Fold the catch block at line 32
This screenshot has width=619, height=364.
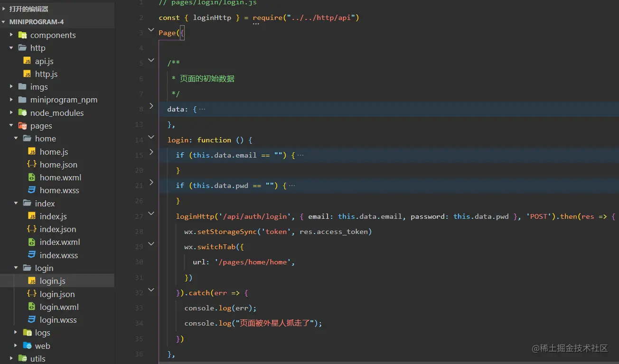point(151,289)
